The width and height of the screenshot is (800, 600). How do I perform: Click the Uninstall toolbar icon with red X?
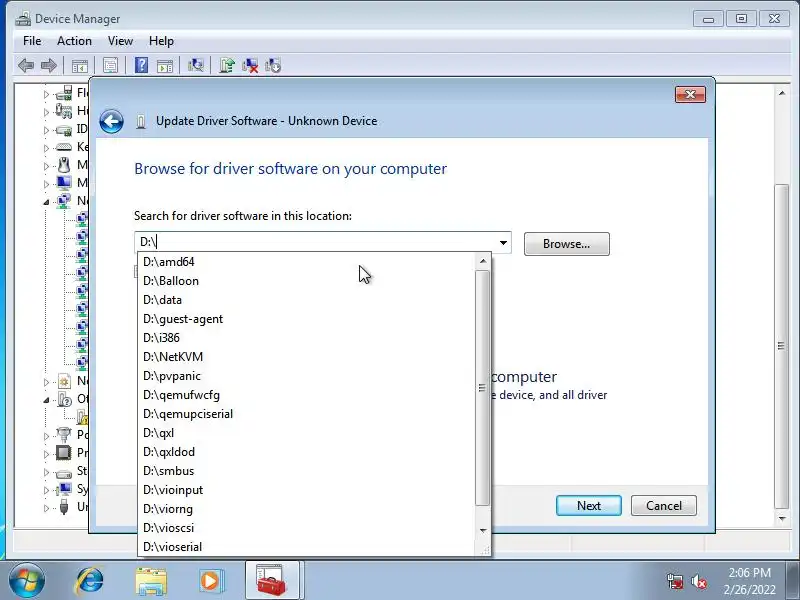(x=250, y=65)
